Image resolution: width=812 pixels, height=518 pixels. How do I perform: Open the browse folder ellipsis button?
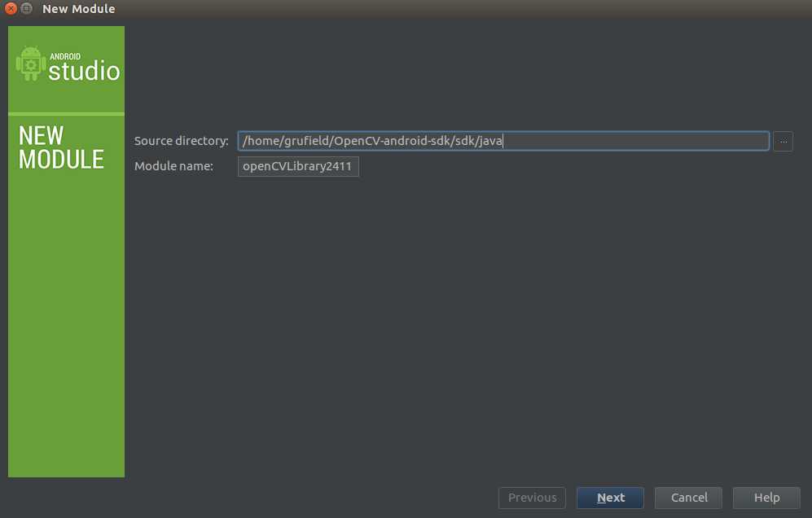pyautogui.click(x=783, y=142)
